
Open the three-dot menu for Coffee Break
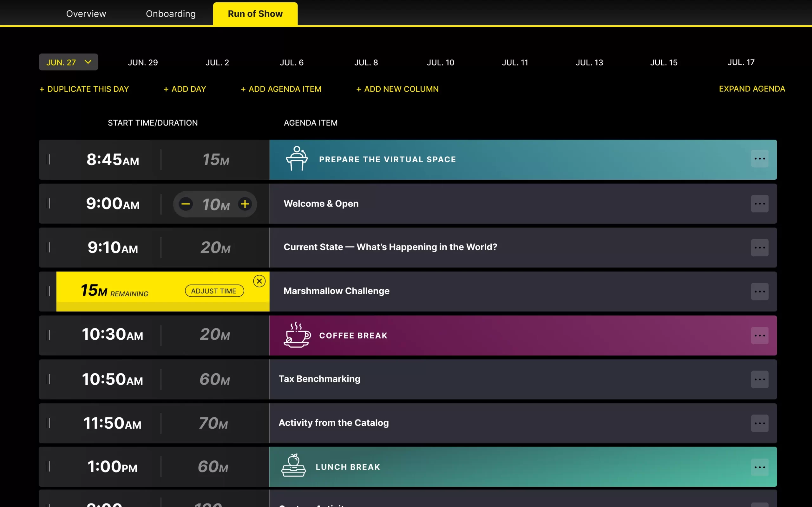(x=759, y=335)
